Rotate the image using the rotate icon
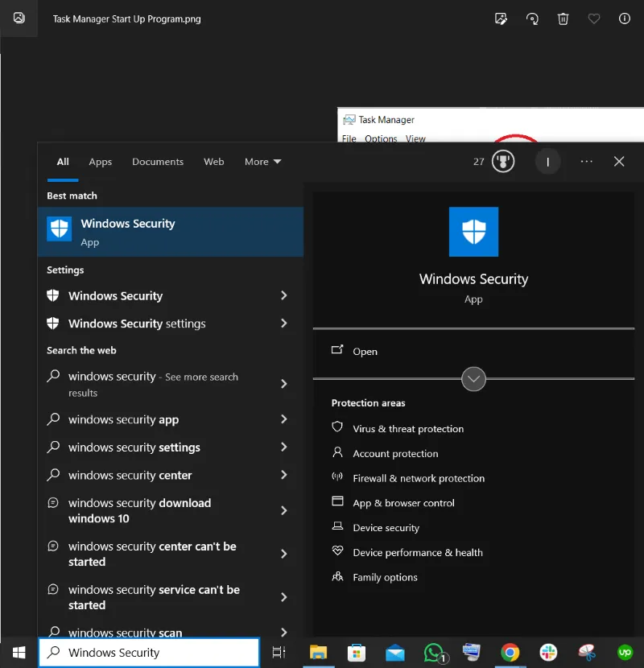 pos(532,19)
